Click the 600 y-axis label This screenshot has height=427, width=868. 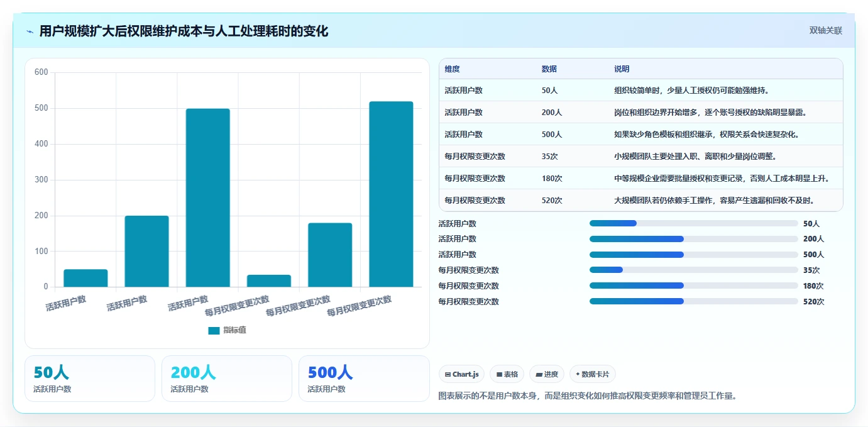tap(41, 72)
